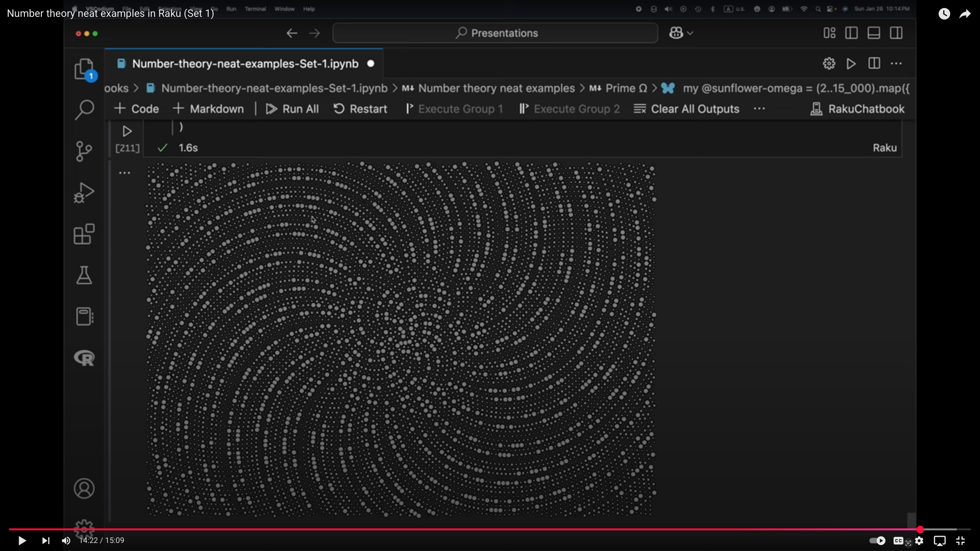Click the Presentations search field
Viewport: 980px width, 551px height.
point(495,33)
